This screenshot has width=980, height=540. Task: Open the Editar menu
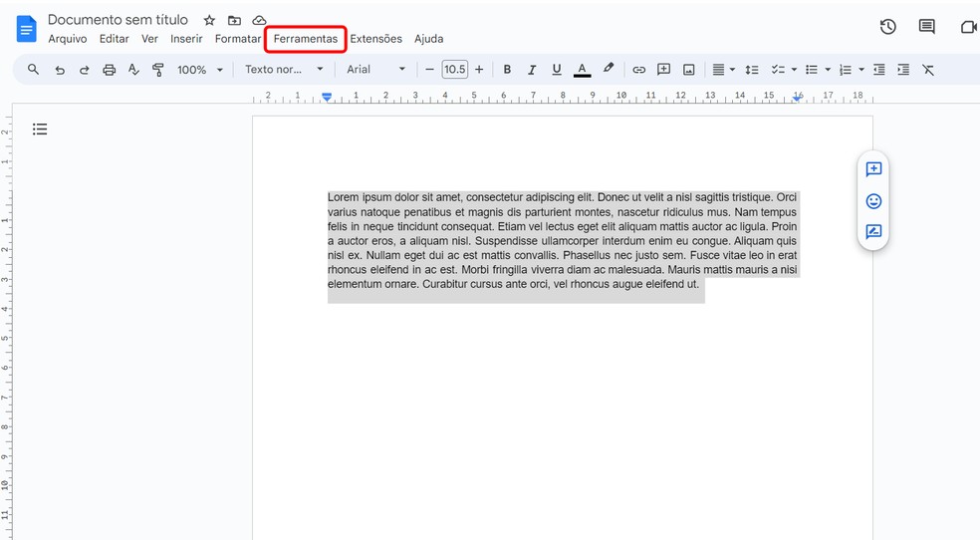(114, 39)
